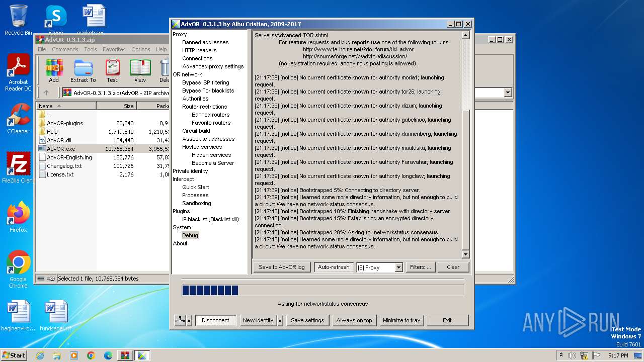Click the WinRAR Add toolbar icon
This screenshot has width=644, height=362.
(54, 71)
